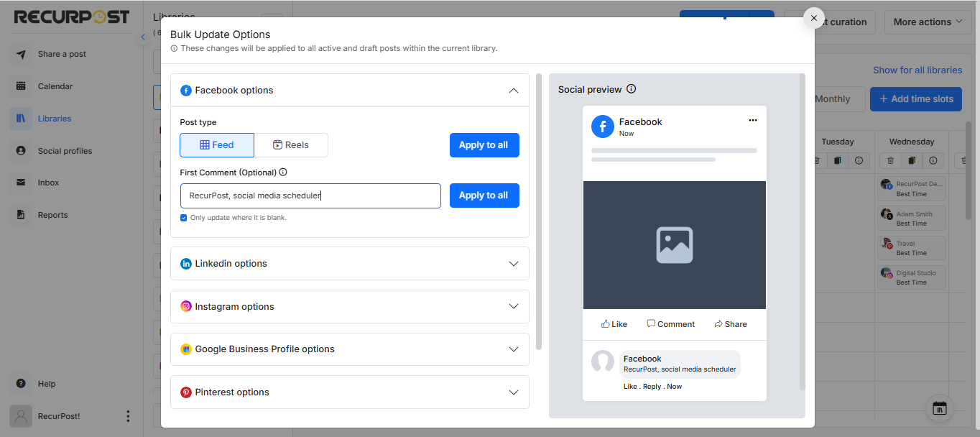Viewport: 980px width, 437px height.
Task: Click Wednesday's copy slots icon
Action: point(912,161)
